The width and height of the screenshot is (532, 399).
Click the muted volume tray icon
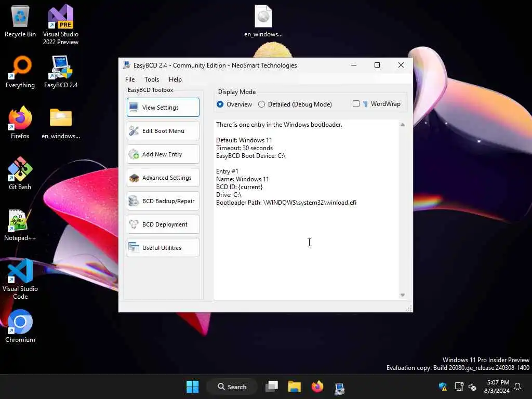pos(472,387)
